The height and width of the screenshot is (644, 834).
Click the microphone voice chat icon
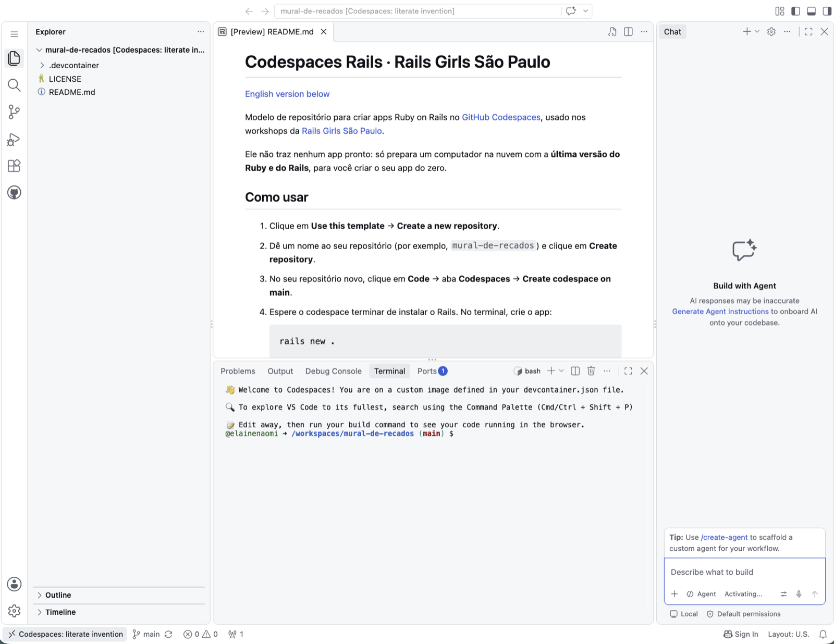point(799,594)
